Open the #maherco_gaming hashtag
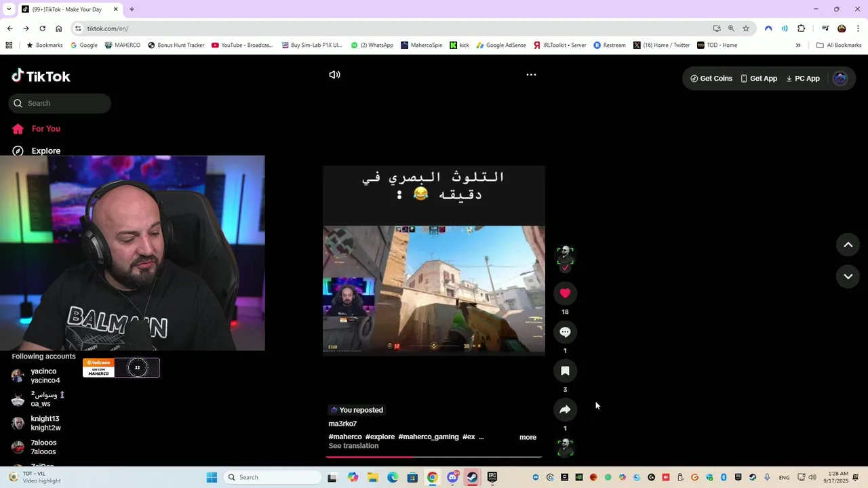 pos(429,437)
